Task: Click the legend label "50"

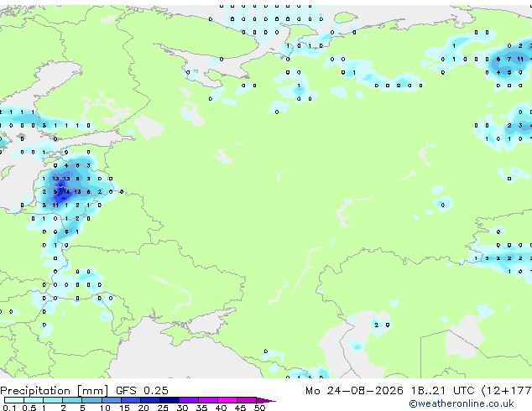Action: click(x=259, y=408)
